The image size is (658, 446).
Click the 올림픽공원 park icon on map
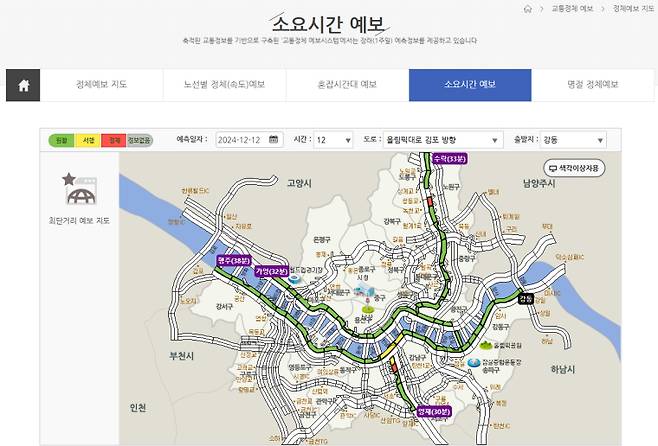[486, 345]
